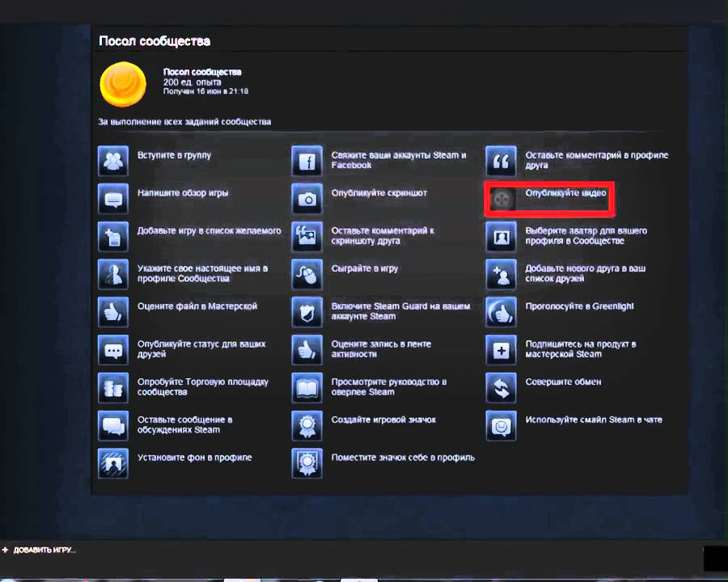
Task: Click the 'Посол сообщества' page heading
Action: 154,41
